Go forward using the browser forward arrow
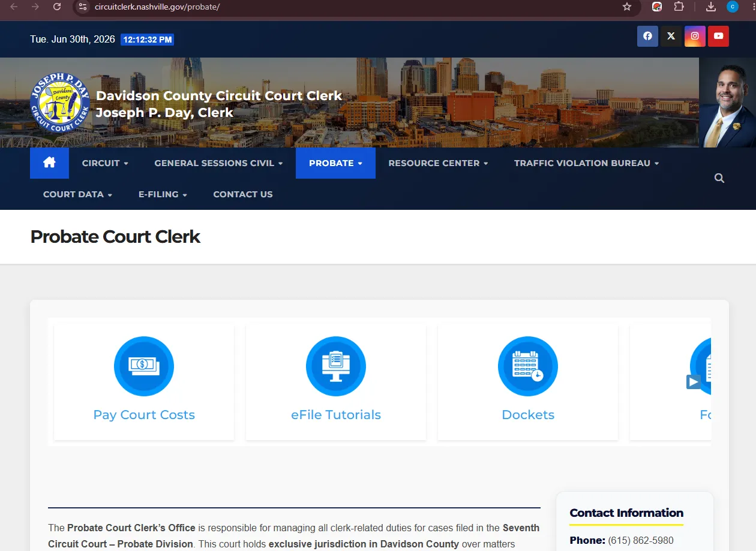This screenshot has height=551, width=756. (35, 7)
